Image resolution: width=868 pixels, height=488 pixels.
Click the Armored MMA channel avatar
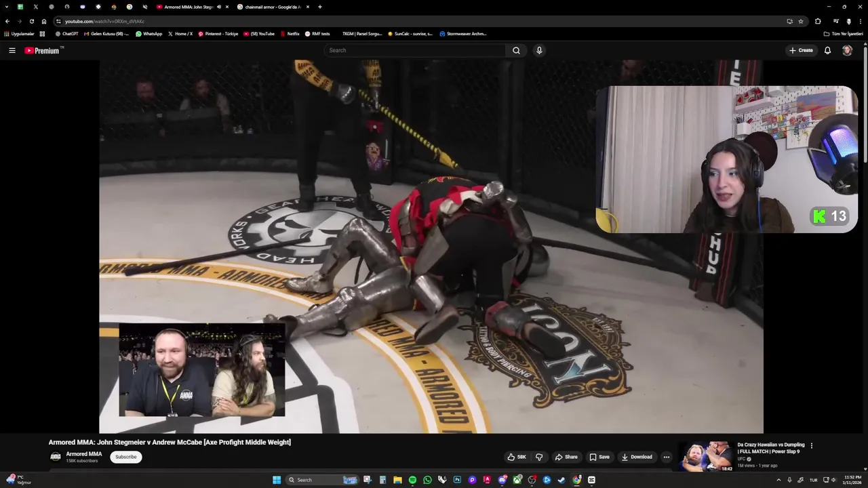point(56,457)
